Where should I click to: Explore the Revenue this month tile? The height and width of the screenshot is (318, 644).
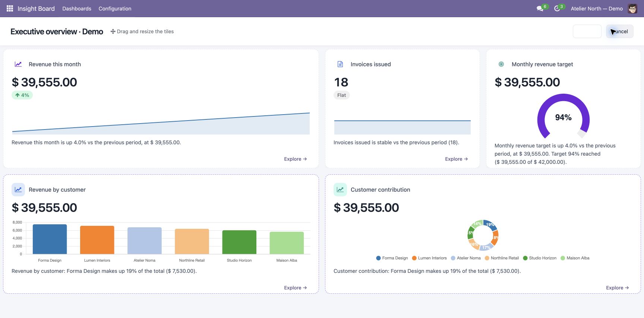[x=296, y=159]
